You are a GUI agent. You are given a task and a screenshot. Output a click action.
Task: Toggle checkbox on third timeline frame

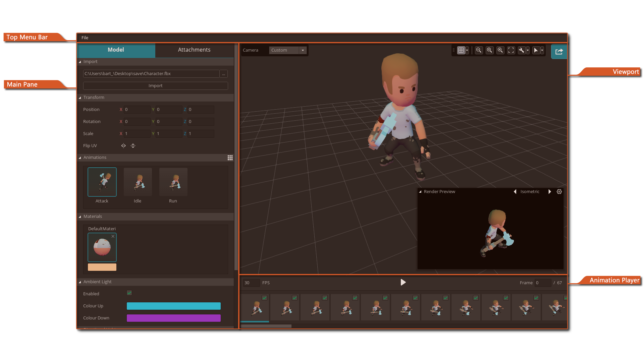[325, 298]
